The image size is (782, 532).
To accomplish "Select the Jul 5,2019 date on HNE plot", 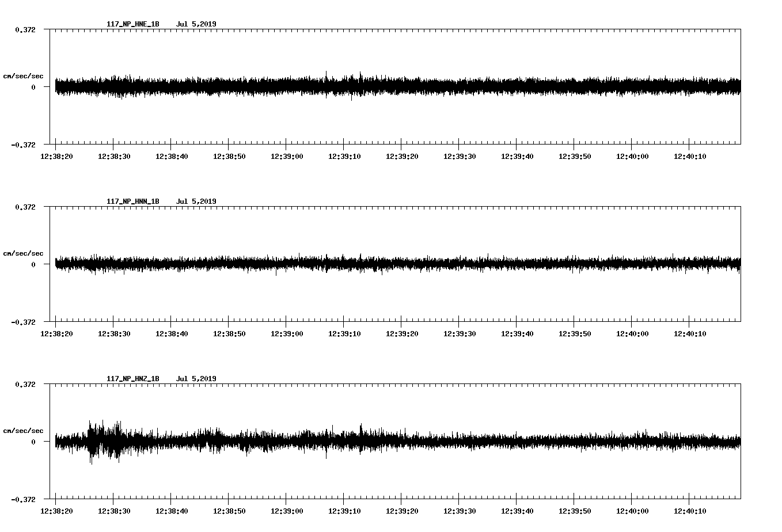I will [x=196, y=24].
